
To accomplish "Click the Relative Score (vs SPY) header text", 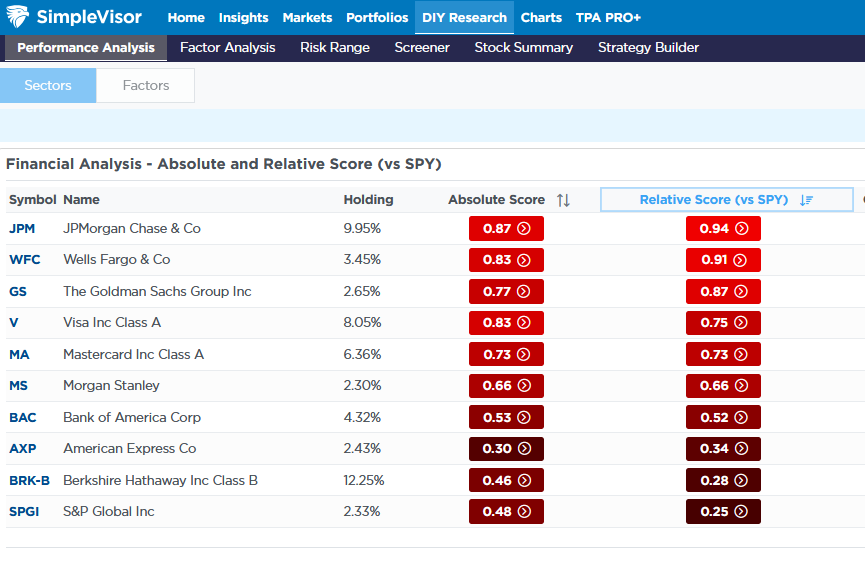I will point(714,200).
